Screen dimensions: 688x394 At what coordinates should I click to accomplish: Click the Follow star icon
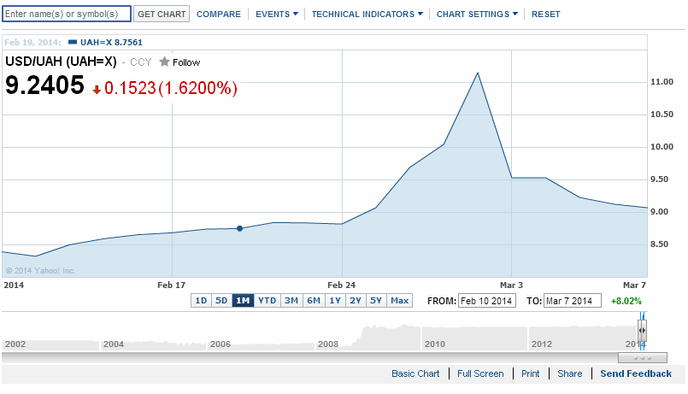[164, 62]
